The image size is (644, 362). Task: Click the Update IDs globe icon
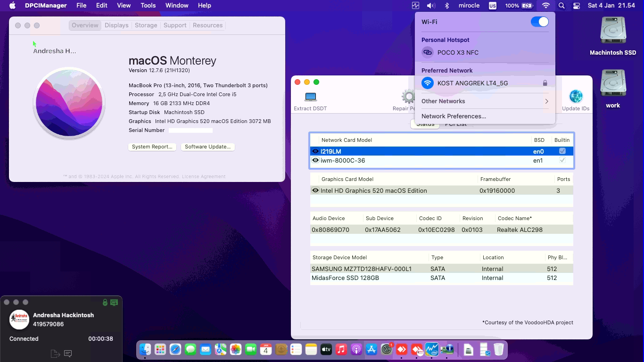[x=576, y=96]
